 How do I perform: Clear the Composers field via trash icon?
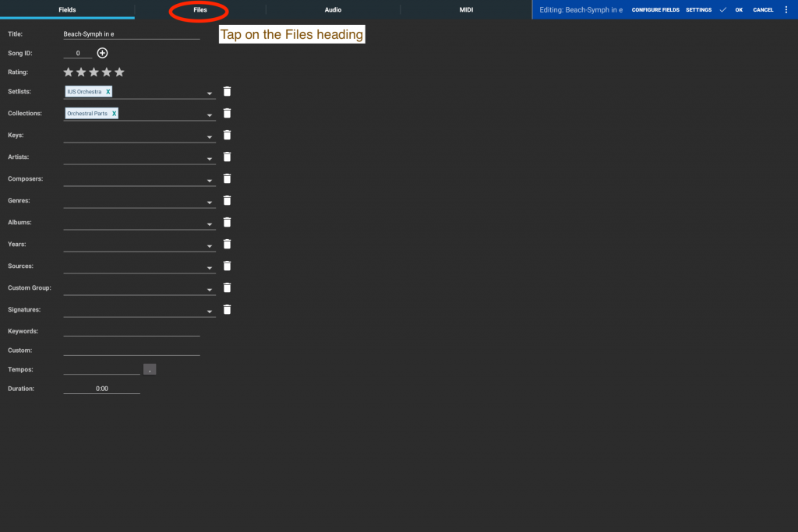[x=227, y=178]
